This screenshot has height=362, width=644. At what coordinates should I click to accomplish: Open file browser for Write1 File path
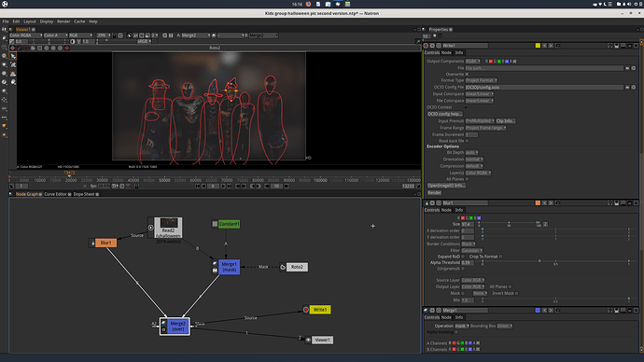[x=627, y=68]
